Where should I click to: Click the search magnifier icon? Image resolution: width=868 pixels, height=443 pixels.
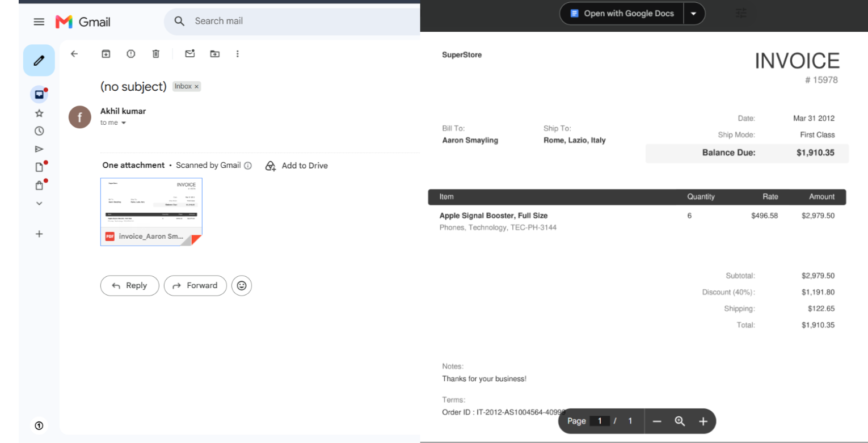pos(179,21)
